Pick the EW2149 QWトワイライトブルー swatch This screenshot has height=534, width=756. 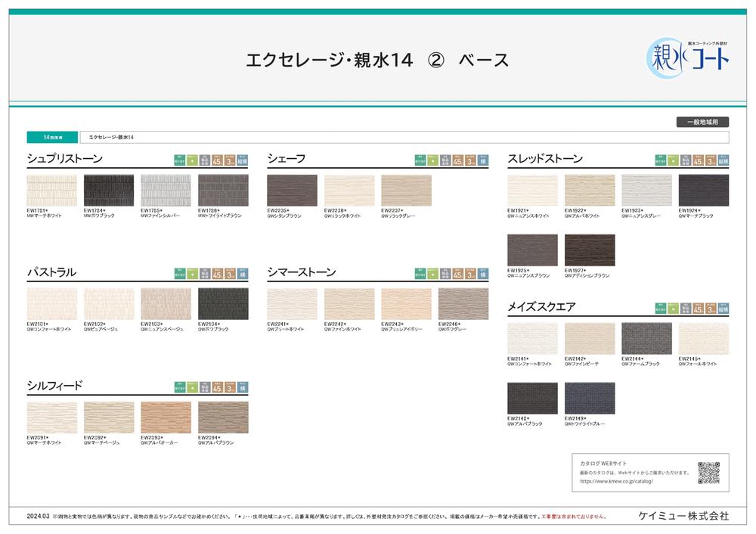pyautogui.click(x=590, y=398)
